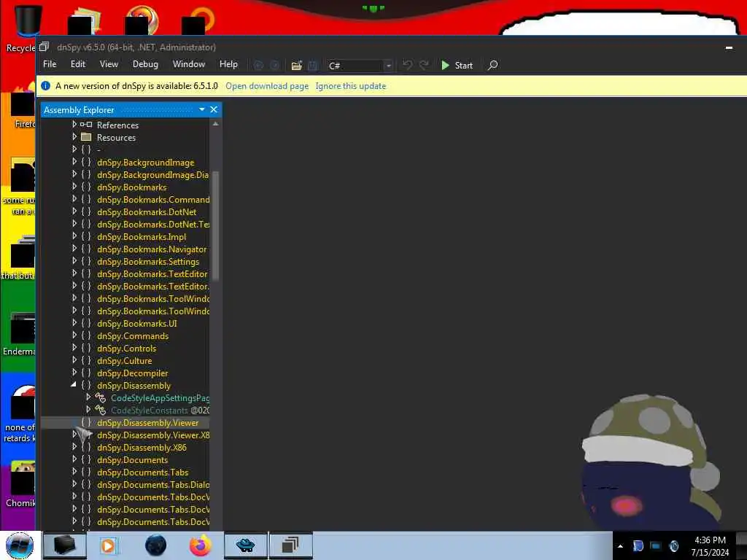Screen dimensions: 747x560
Task: Open the Help menu
Action: pos(228,64)
